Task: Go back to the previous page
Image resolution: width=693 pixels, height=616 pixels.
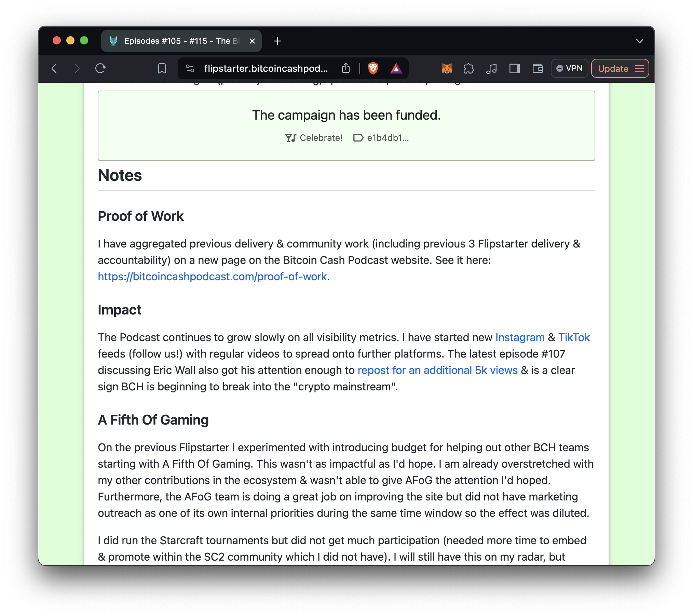Action: pyautogui.click(x=54, y=68)
